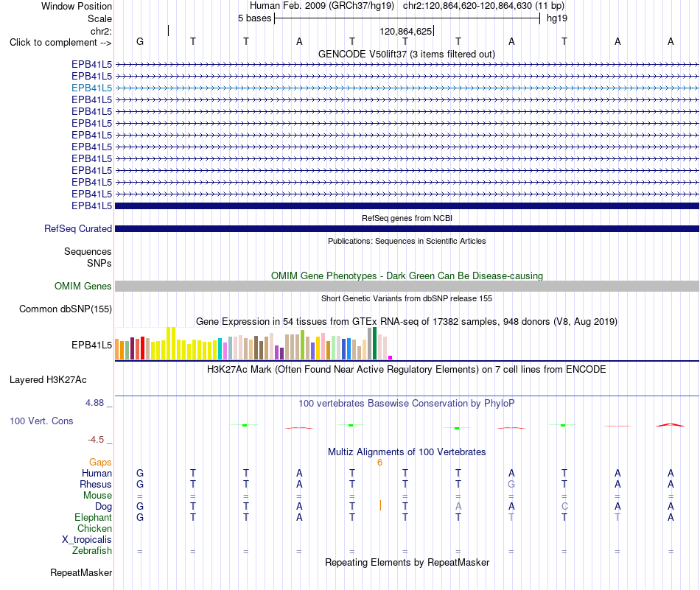Click the RefSeq Curated dark blue gene bar
The image size is (700, 590).
(407, 228)
